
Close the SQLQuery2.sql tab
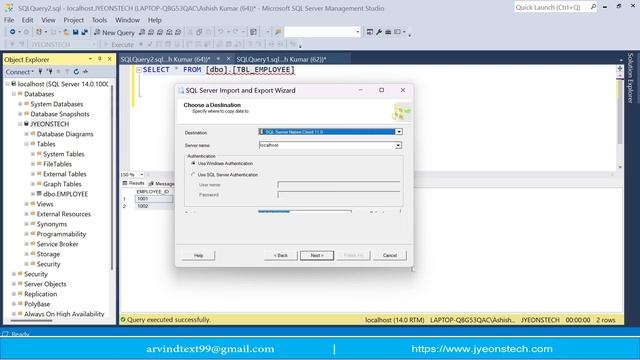click(x=228, y=59)
